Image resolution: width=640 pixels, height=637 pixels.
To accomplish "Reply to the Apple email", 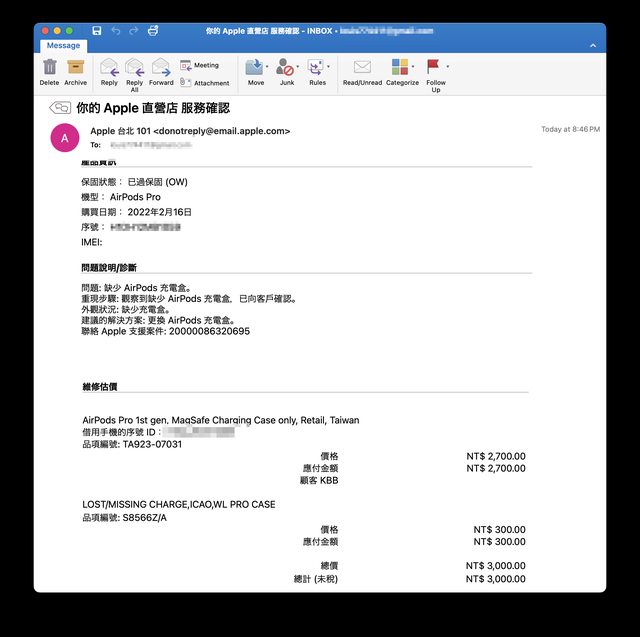I will tap(109, 68).
